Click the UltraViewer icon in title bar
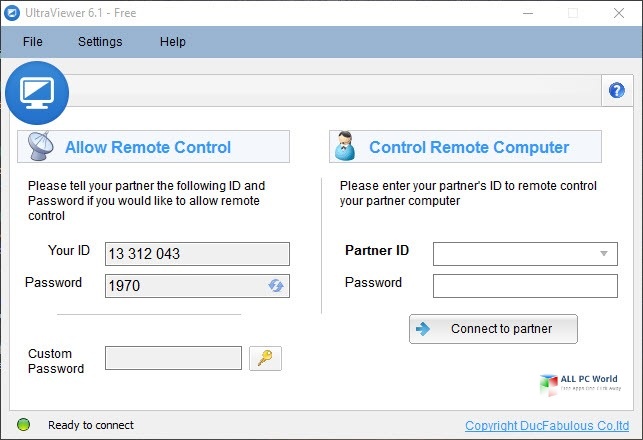Image resolution: width=643 pixels, height=440 pixels. [x=11, y=13]
